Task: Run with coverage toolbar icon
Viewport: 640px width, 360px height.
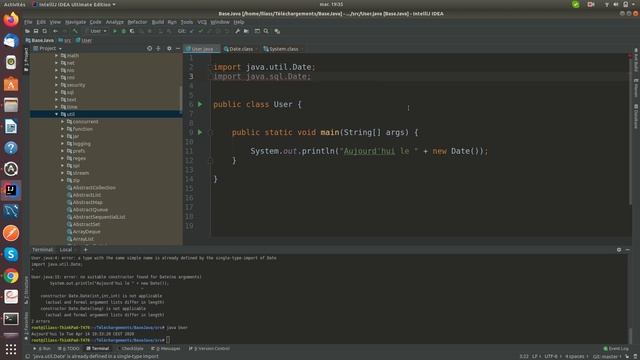Action: coord(132,31)
